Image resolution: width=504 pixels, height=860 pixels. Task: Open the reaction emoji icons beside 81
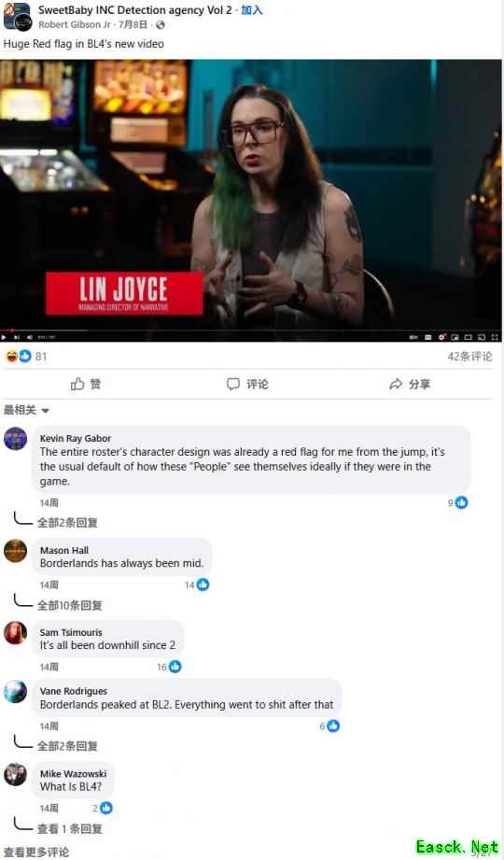(18, 356)
